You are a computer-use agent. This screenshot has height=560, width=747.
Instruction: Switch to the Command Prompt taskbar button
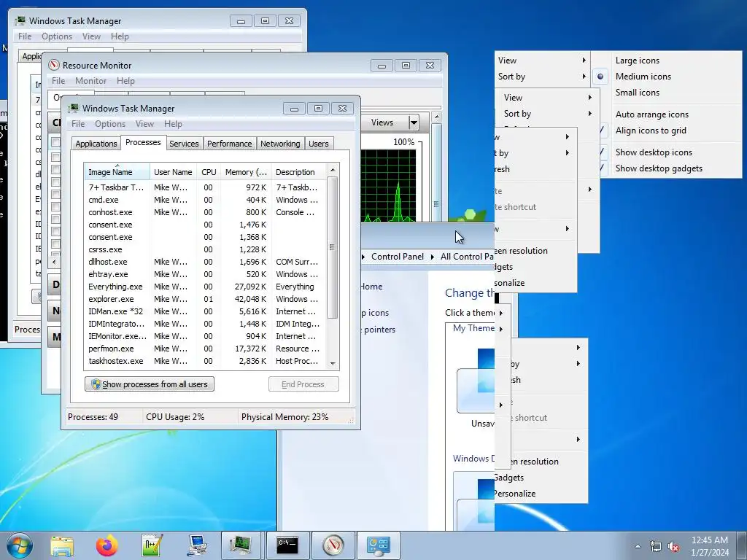point(287,545)
